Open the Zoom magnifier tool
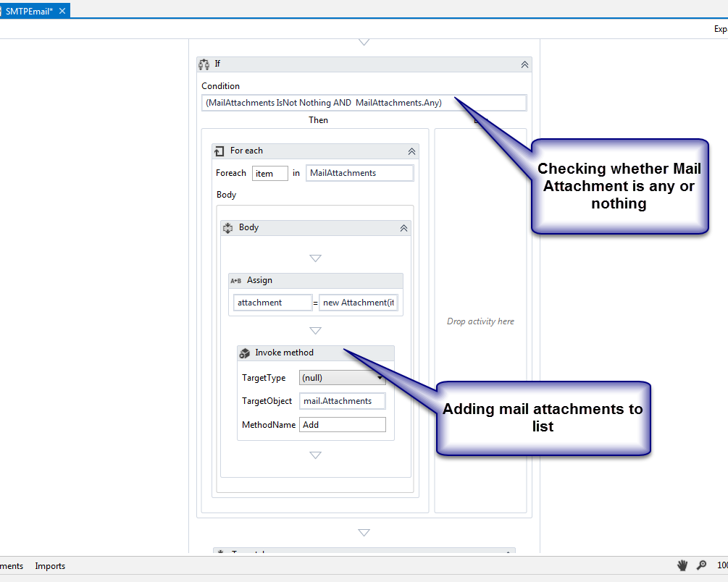Viewport: 728px width, 582px height. click(701, 565)
